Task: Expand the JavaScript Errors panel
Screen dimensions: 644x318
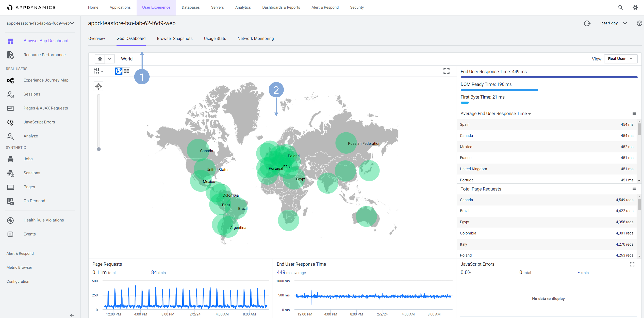Action: pyautogui.click(x=632, y=264)
